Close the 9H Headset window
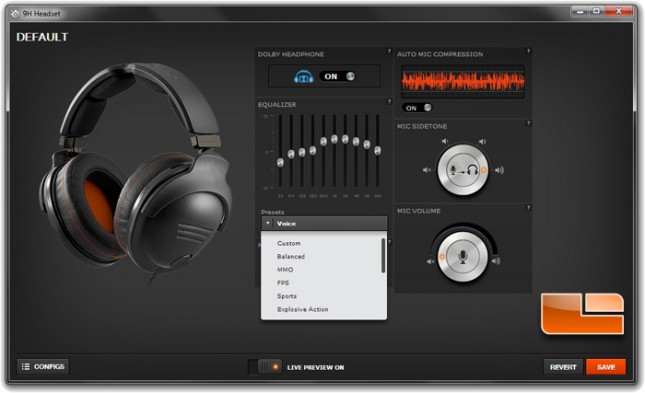 point(618,12)
